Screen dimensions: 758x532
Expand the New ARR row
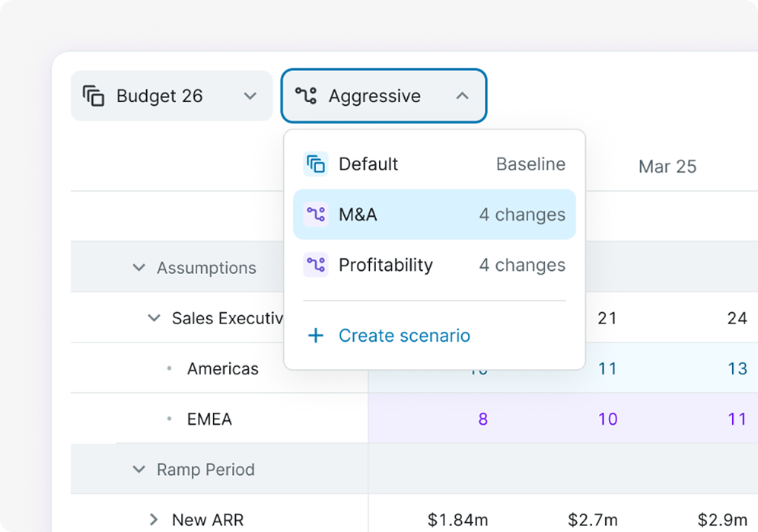(154, 520)
